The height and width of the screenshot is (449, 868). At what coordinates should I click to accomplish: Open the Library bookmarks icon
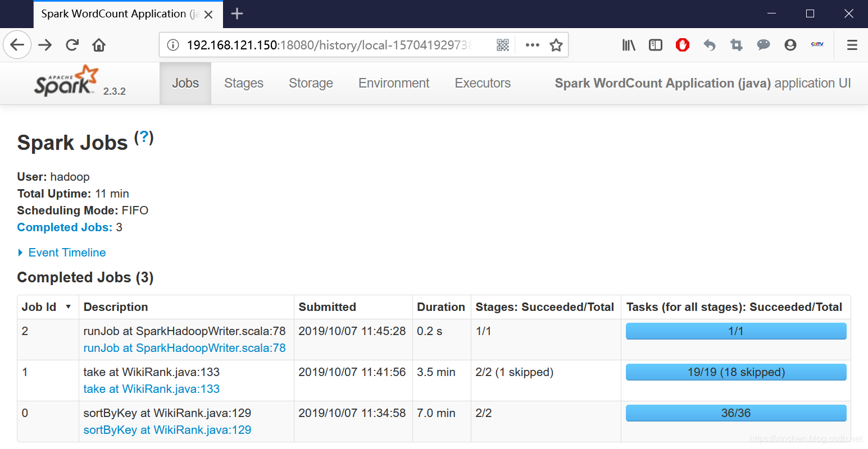(x=629, y=45)
